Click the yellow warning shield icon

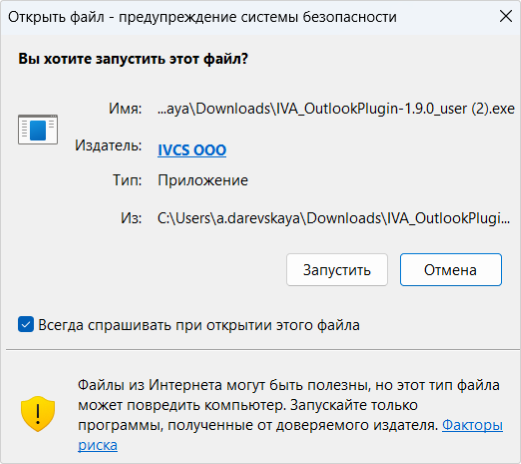point(38,414)
